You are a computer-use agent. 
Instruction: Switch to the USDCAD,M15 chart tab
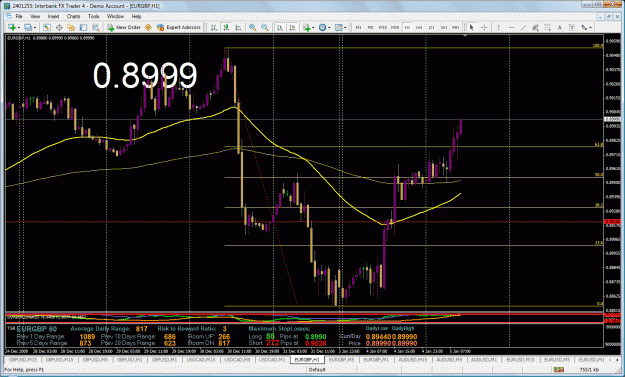click(x=200, y=359)
